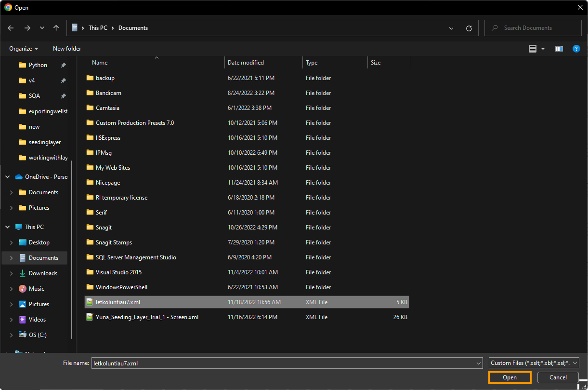
Task: Open the Help question mark icon
Action: pos(576,49)
